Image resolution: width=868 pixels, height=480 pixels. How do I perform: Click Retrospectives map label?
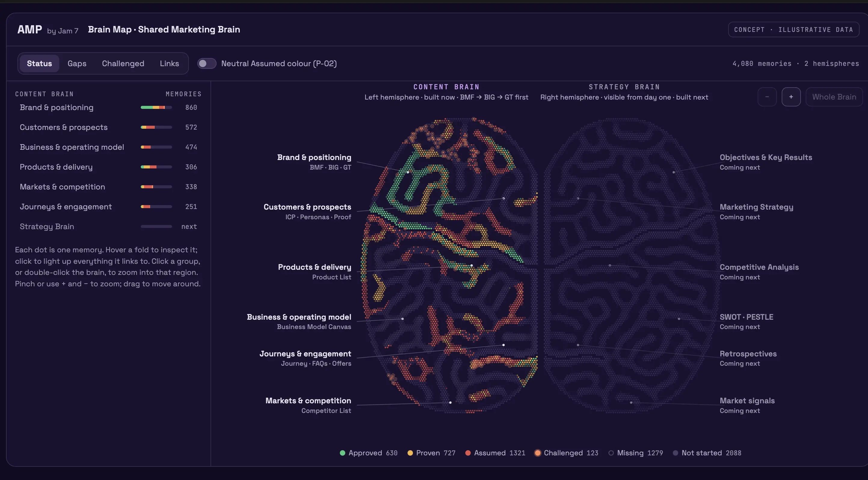[748, 354]
